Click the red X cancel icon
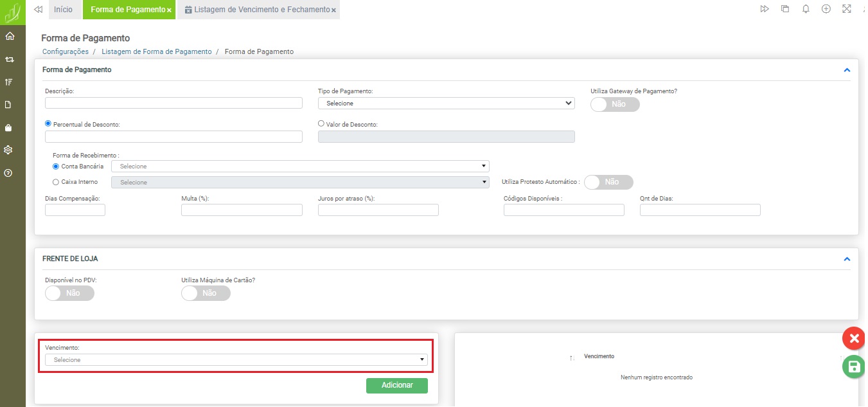Screen dimensions: 868x407 point(853,338)
